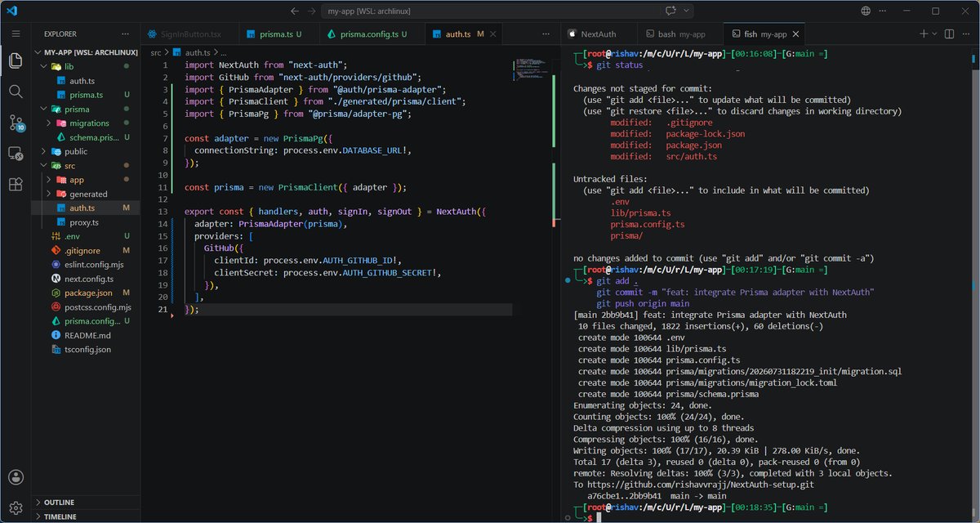Click 'git status' command in terminal

pos(618,65)
